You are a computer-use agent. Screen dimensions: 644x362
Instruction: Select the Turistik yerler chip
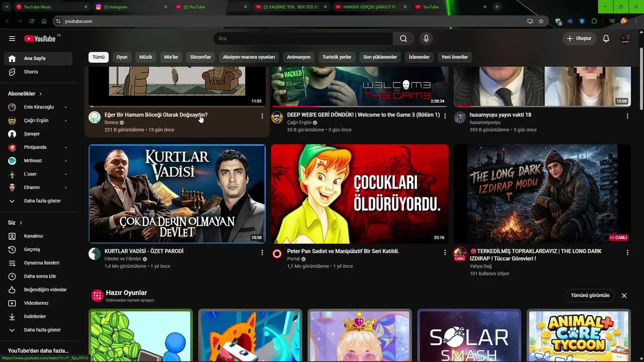pyautogui.click(x=337, y=57)
